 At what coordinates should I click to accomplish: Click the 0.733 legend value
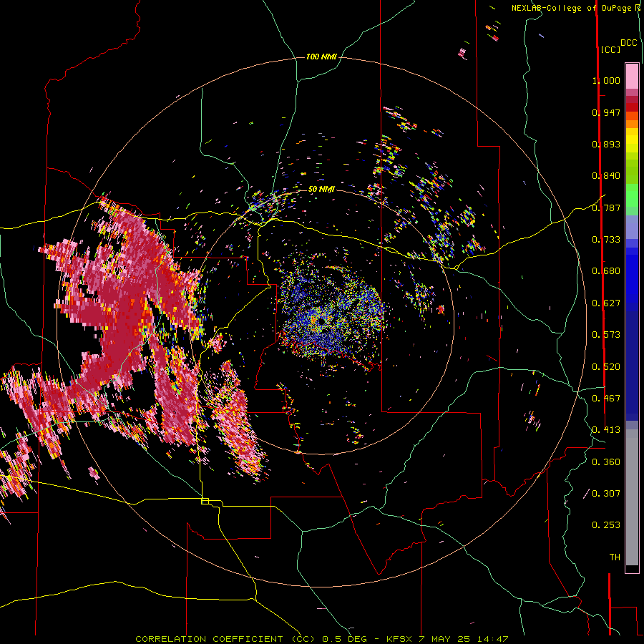point(606,240)
